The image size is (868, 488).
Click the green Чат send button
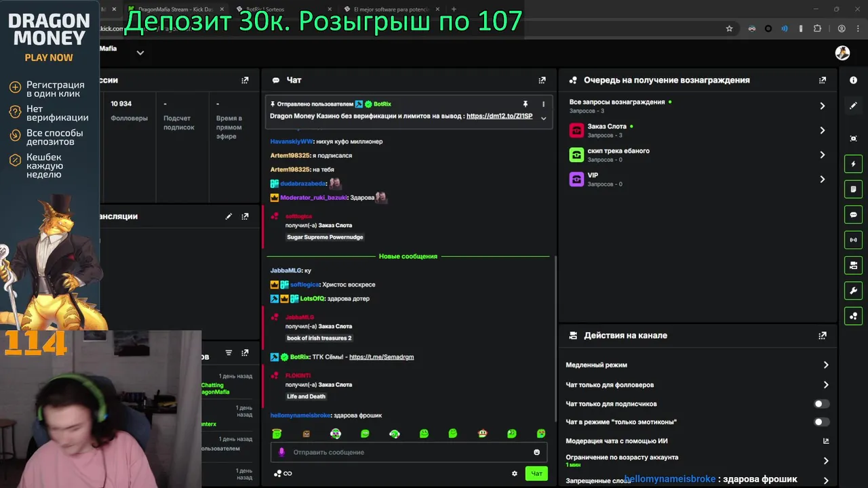click(x=536, y=474)
